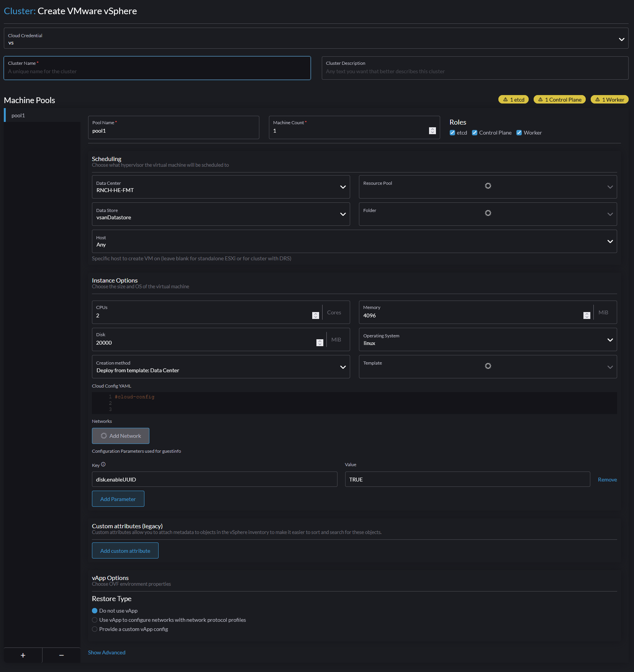Increment CPUs with the stepper arrow
This screenshot has width=634, height=672.
coord(316,314)
